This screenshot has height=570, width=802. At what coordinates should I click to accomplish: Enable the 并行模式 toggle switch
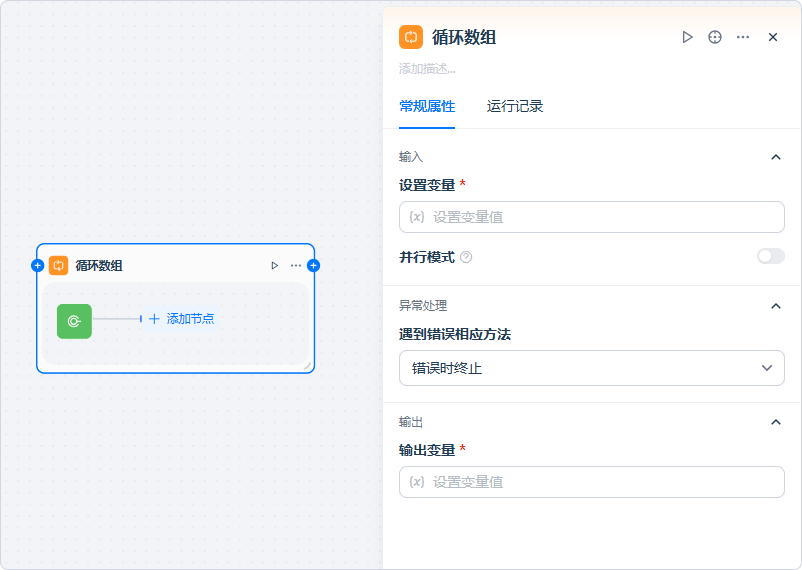pyautogui.click(x=770, y=256)
